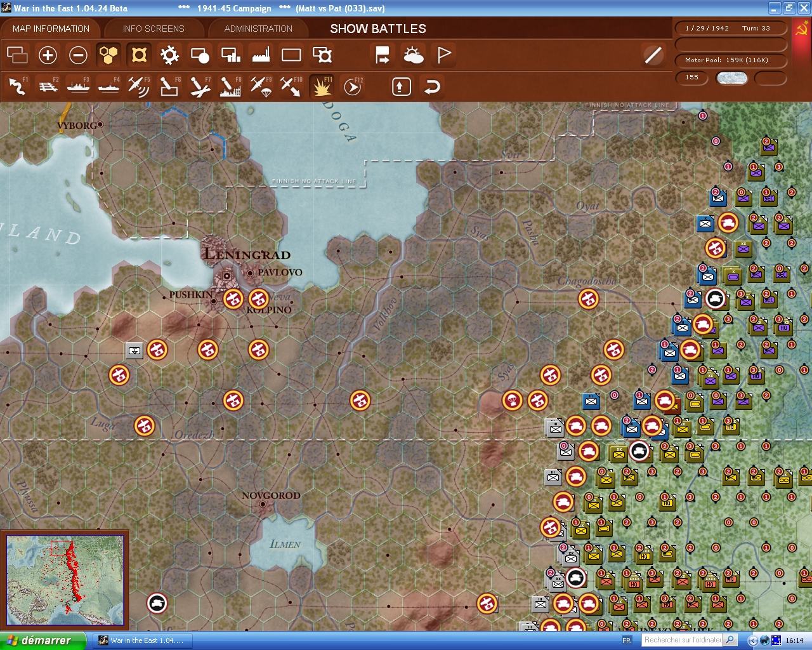Click the snowy weather indicator swatch
The width and height of the screenshot is (812, 650).
coord(731,78)
